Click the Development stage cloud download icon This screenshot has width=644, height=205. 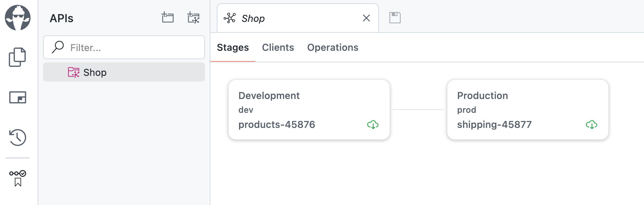[373, 125]
